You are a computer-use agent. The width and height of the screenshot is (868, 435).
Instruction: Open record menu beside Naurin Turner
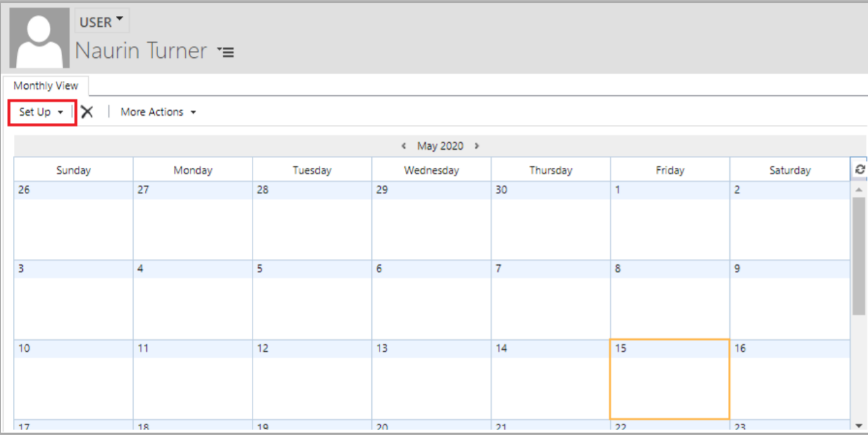click(226, 52)
